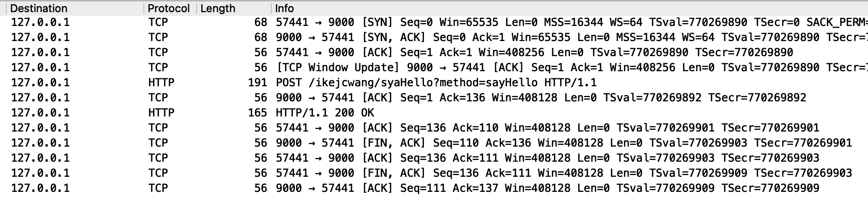Select the ACK packet with Seq=136 Ack=110
Image resolution: width=868 pixels, height=217 pixels.
[x=434, y=128]
